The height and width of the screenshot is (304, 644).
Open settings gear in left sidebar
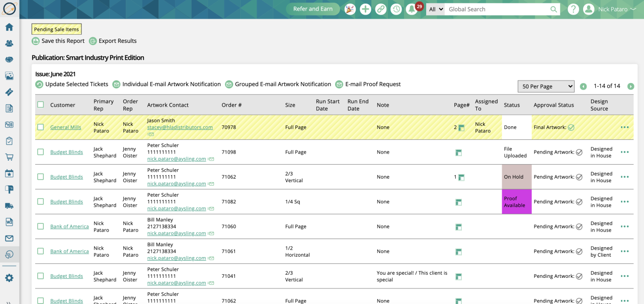click(x=9, y=278)
